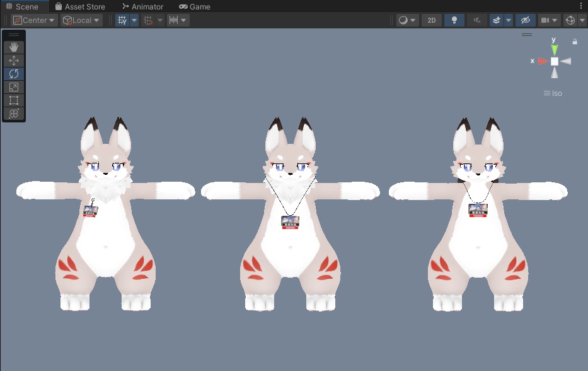The width and height of the screenshot is (588, 371).
Task: Switch to the Animator tab
Action: tap(143, 6)
